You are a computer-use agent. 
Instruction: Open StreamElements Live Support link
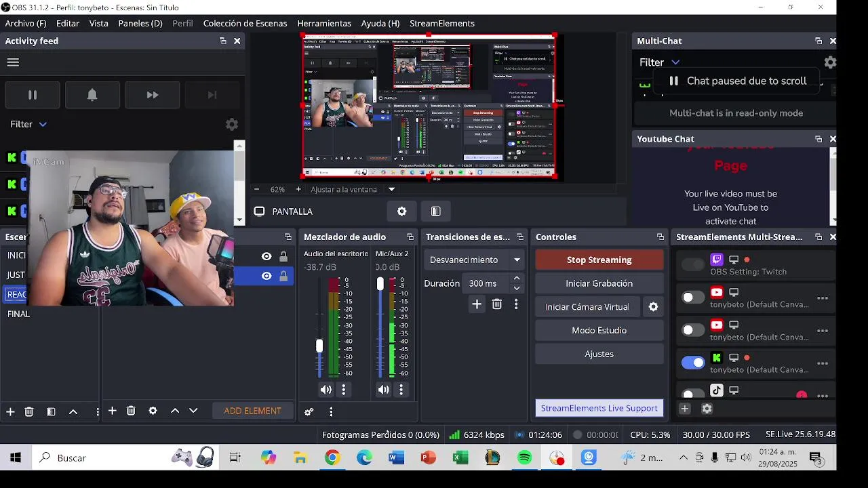pyautogui.click(x=599, y=409)
